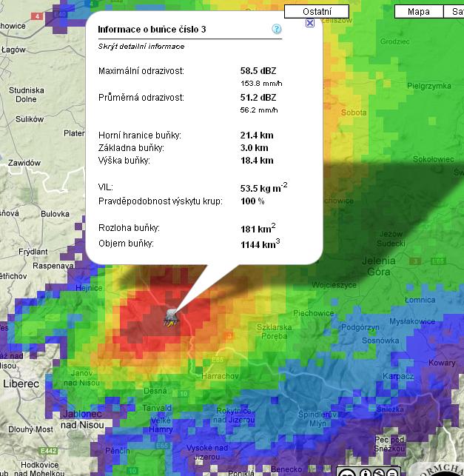Click the storm cell thunderstorm marker
This screenshot has height=476, width=464.
tap(171, 318)
